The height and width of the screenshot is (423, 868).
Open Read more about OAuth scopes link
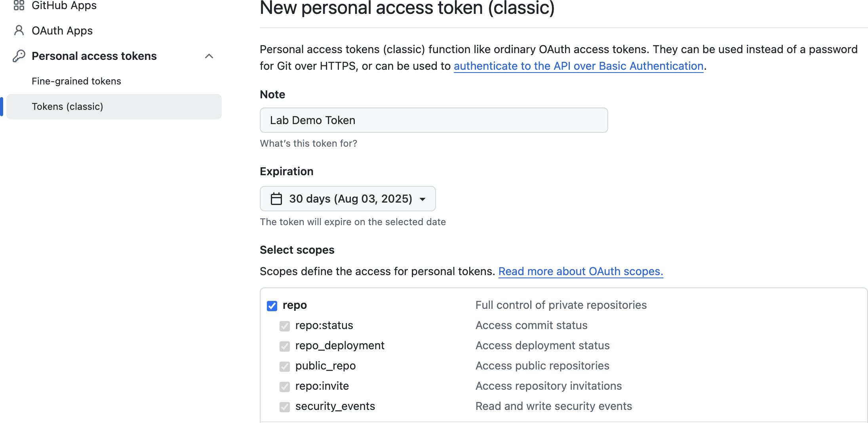581,271
